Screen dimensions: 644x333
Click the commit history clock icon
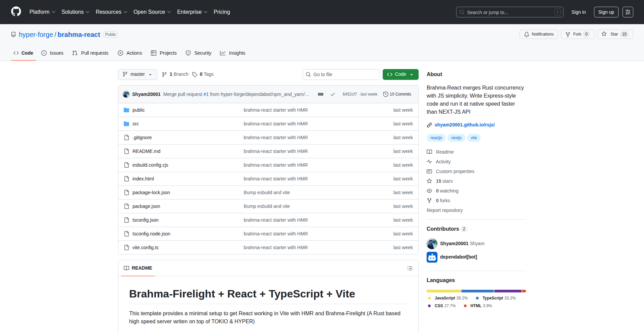385,94
